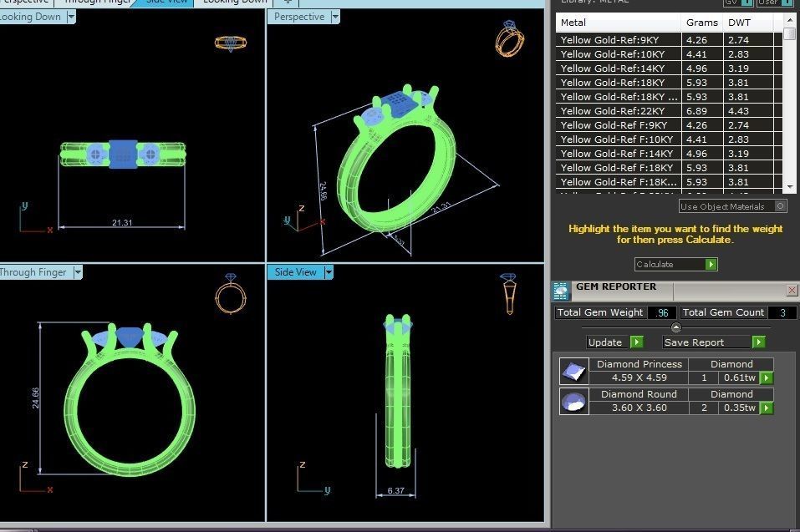Collapse the Gem Reporter summary with up arrow
800x532 pixels.
[676, 327]
